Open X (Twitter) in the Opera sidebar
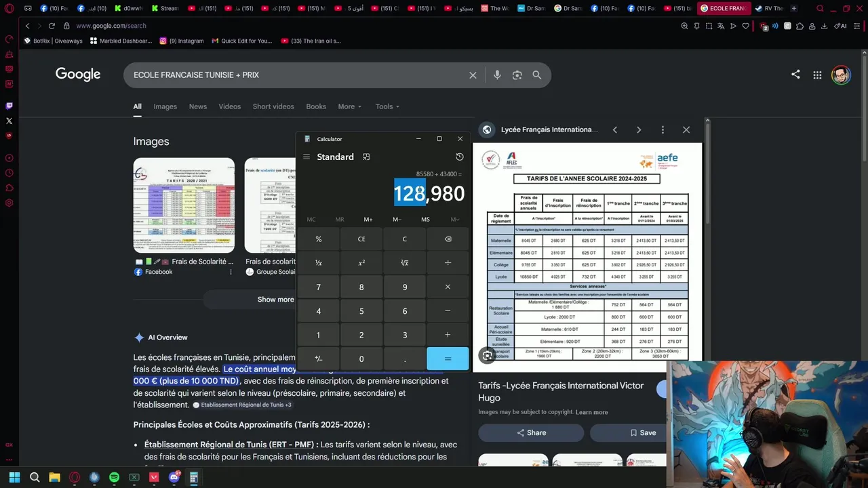 [9, 121]
